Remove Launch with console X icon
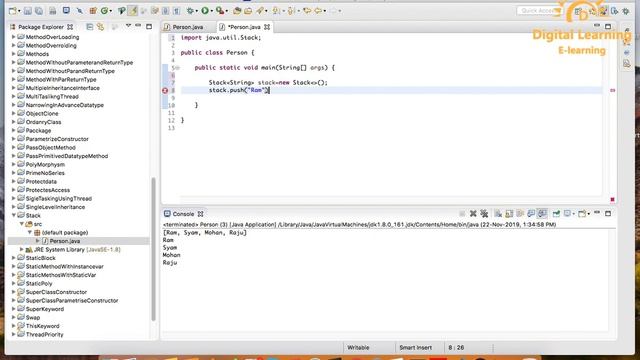 click(x=473, y=213)
